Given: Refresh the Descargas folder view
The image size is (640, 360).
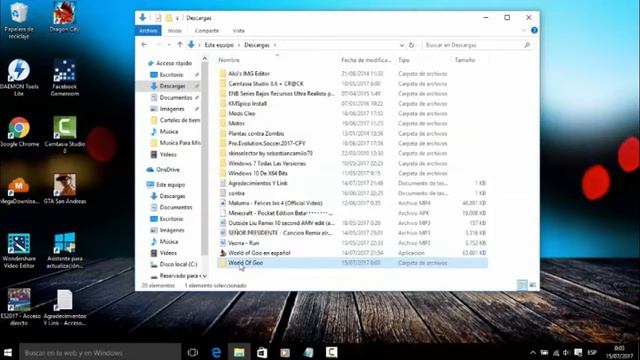Looking at the screenshot, I should [x=411, y=45].
